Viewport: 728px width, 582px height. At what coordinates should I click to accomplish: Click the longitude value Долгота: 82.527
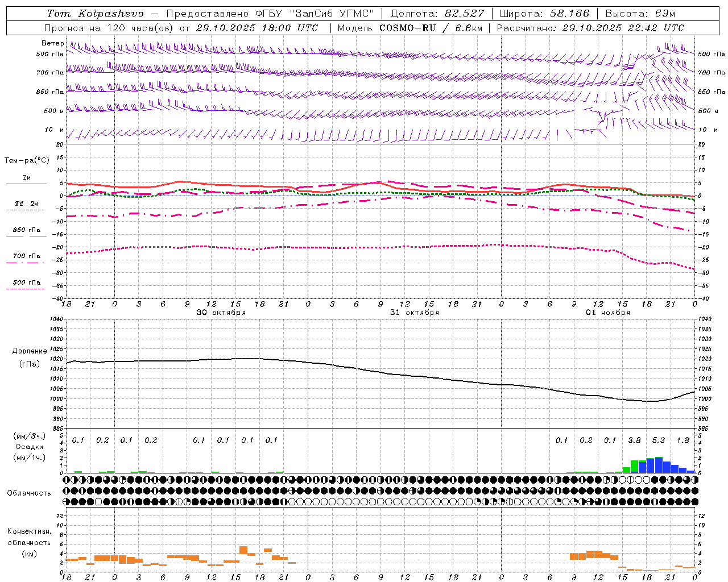[x=437, y=14]
